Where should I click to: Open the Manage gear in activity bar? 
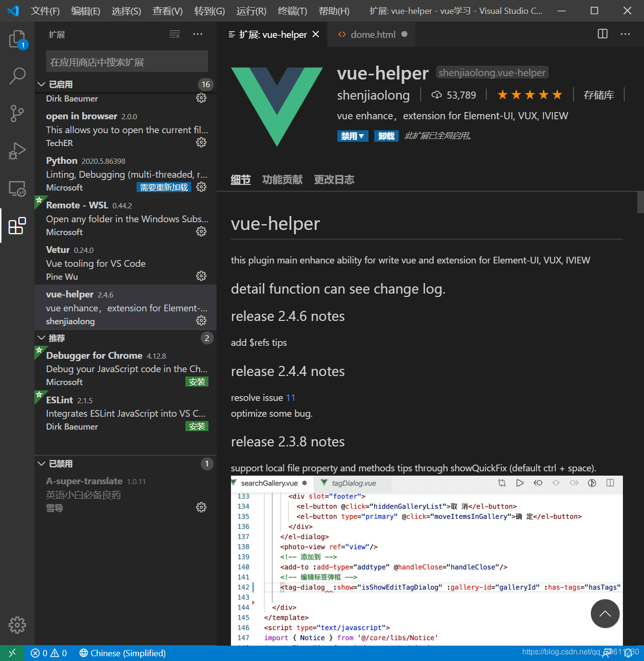(17, 625)
